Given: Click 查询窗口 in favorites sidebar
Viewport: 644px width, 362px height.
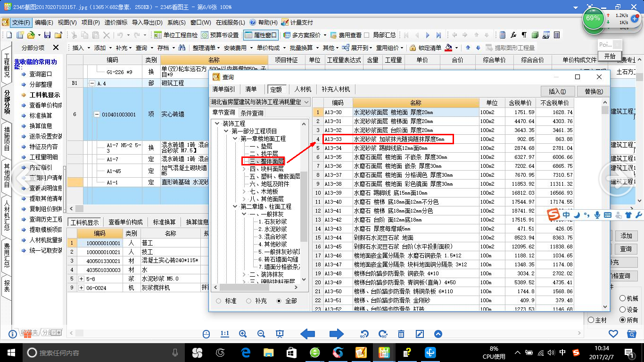Looking at the screenshot, I should click(x=41, y=74).
